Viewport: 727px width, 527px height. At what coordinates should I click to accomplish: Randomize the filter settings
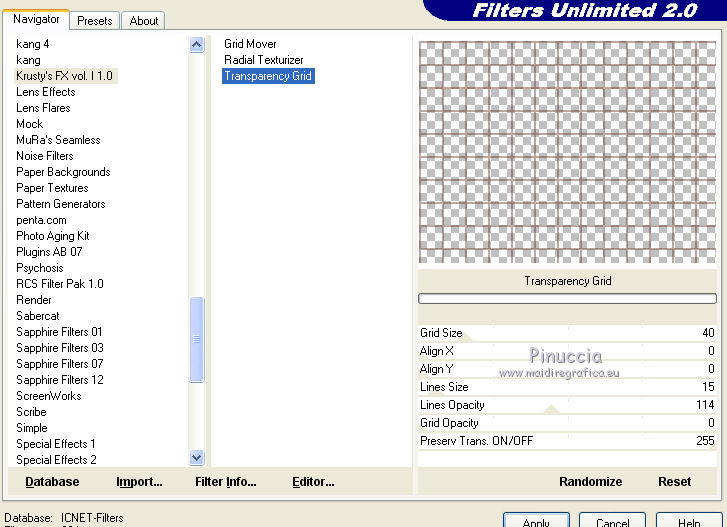[590, 482]
